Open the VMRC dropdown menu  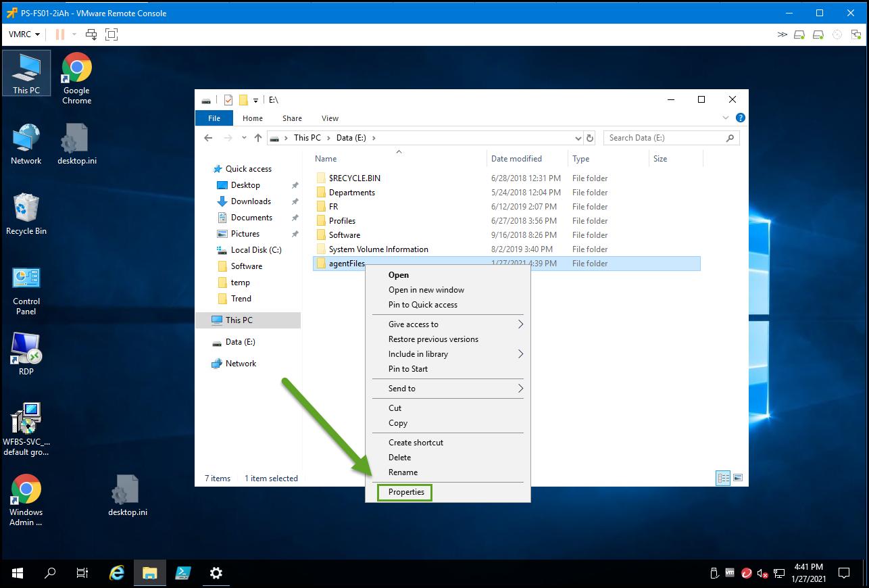(24, 34)
